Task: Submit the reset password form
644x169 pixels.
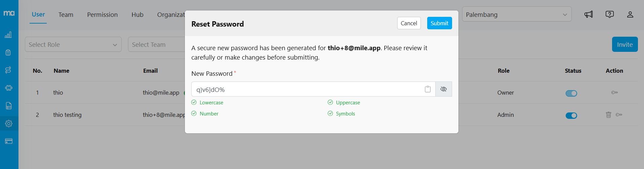Action: [439, 23]
